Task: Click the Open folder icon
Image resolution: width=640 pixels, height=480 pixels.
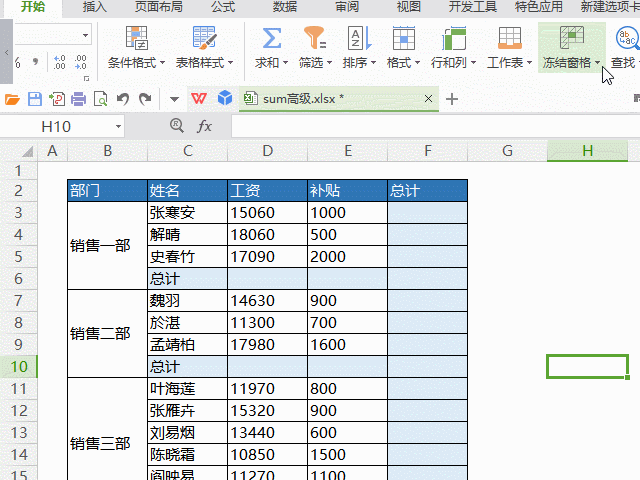Action: click(12, 99)
